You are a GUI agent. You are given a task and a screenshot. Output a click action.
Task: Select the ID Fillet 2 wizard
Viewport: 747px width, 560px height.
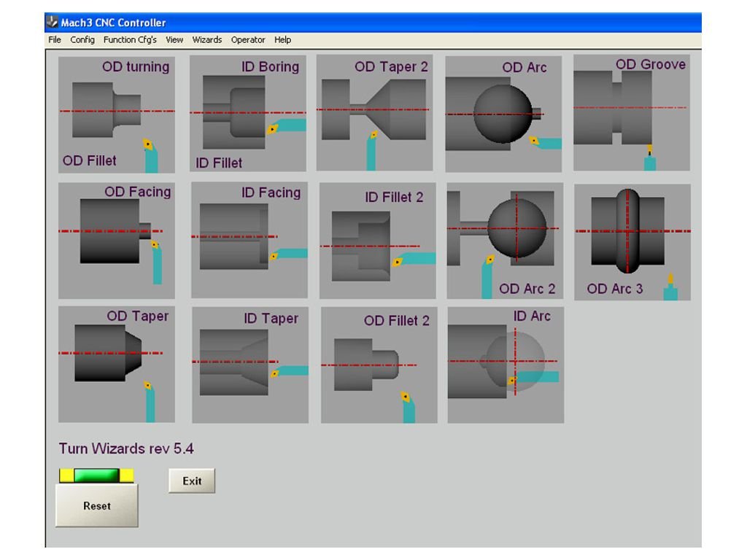377,241
